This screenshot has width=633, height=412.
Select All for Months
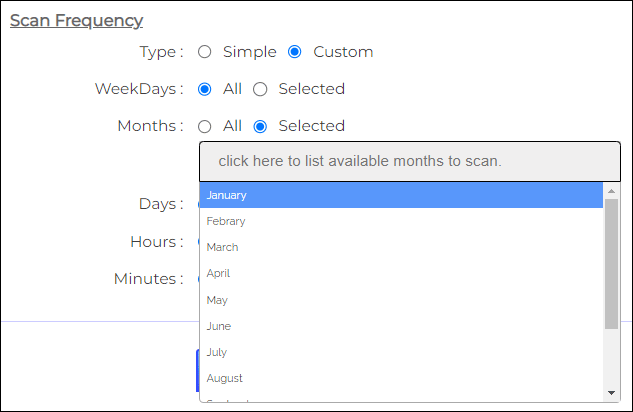tap(205, 126)
